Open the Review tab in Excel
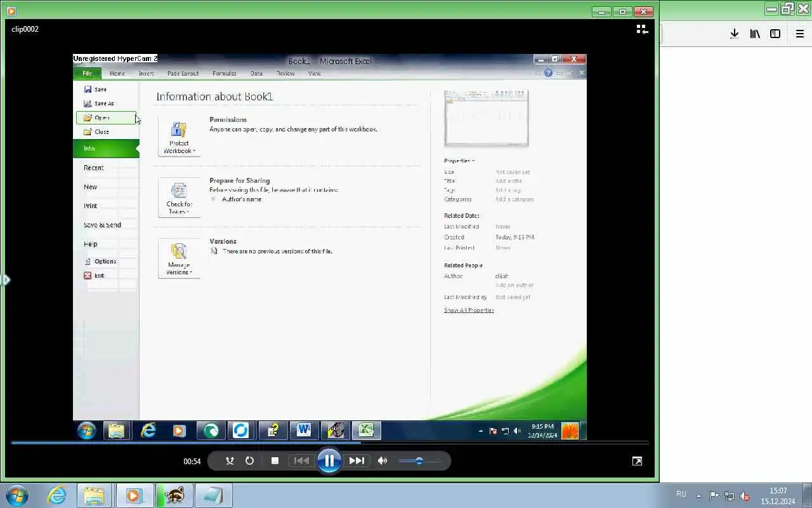This screenshot has width=812, height=508. pyautogui.click(x=285, y=74)
